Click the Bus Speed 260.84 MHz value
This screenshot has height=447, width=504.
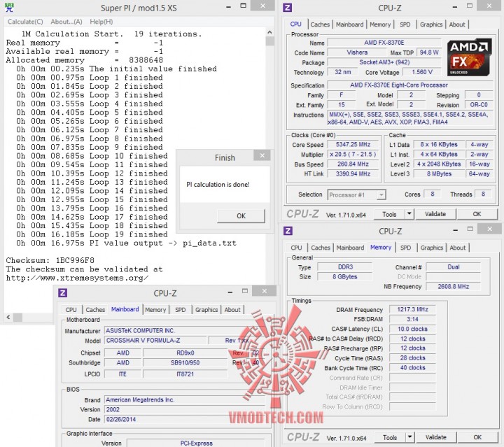pyautogui.click(x=353, y=164)
